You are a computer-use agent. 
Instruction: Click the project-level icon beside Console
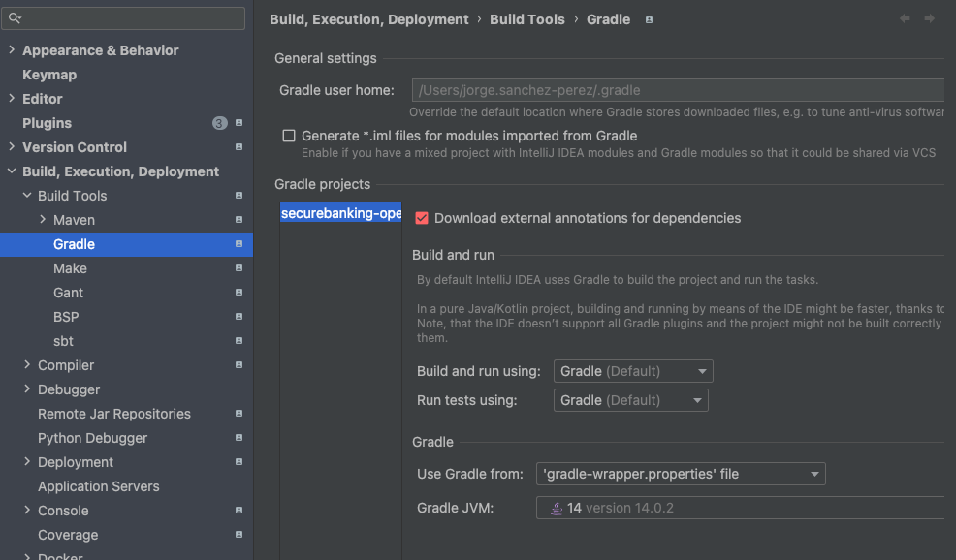[239, 511]
